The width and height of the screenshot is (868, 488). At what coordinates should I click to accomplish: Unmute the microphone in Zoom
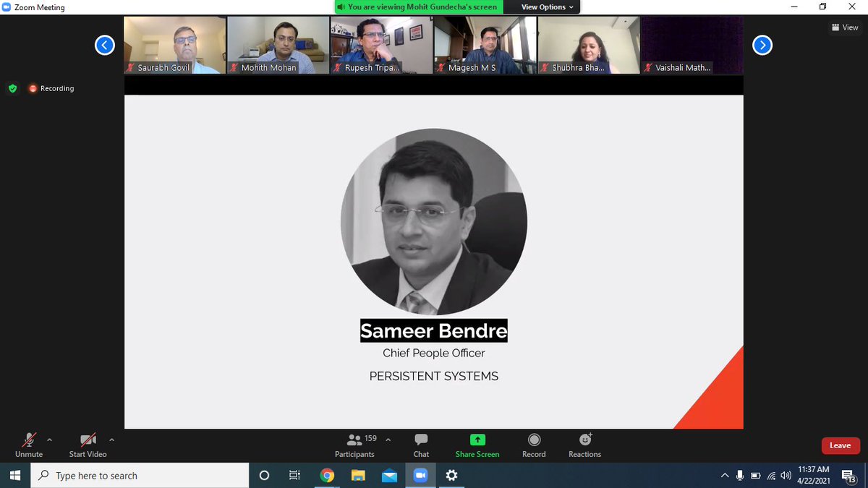coord(29,445)
